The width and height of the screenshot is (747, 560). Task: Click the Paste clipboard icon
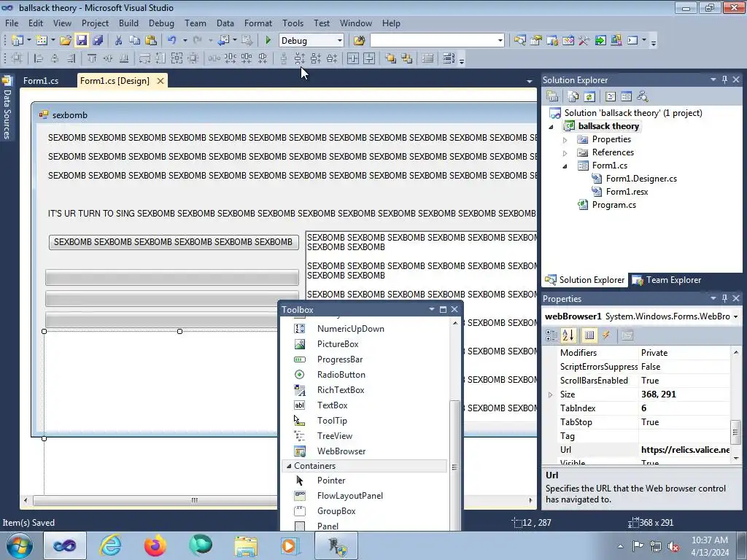tap(151, 41)
